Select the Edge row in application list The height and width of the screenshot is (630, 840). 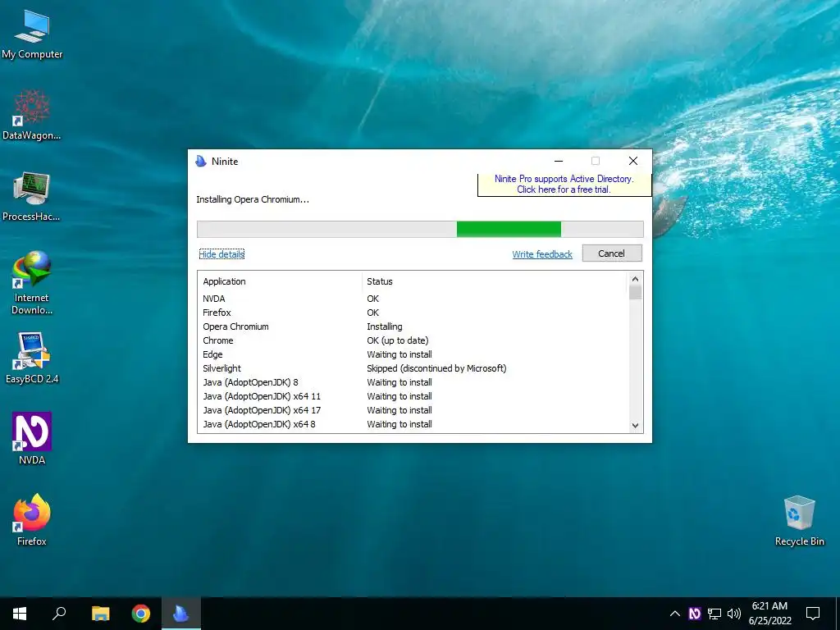[x=413, y=354]
